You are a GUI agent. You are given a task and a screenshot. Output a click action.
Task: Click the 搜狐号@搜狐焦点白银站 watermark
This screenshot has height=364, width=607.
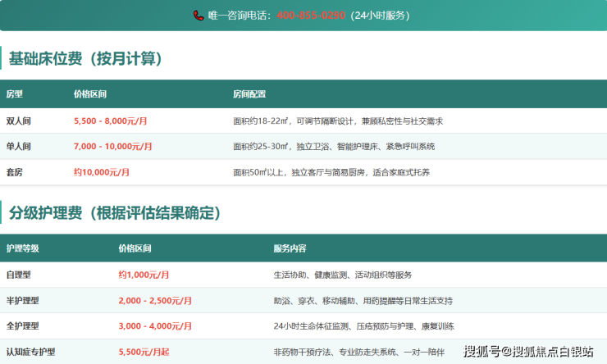pyautogui.click(x=528, y=352)
